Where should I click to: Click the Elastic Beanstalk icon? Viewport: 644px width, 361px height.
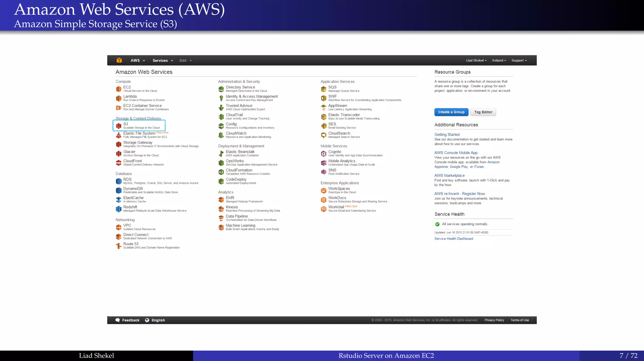[221, 154]
